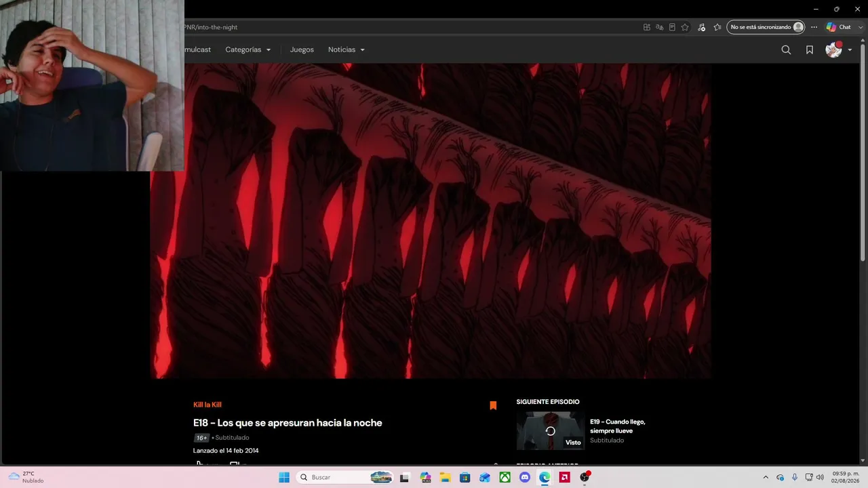Add this page to favorites star

pyautogui.click(x=685, y=27)
